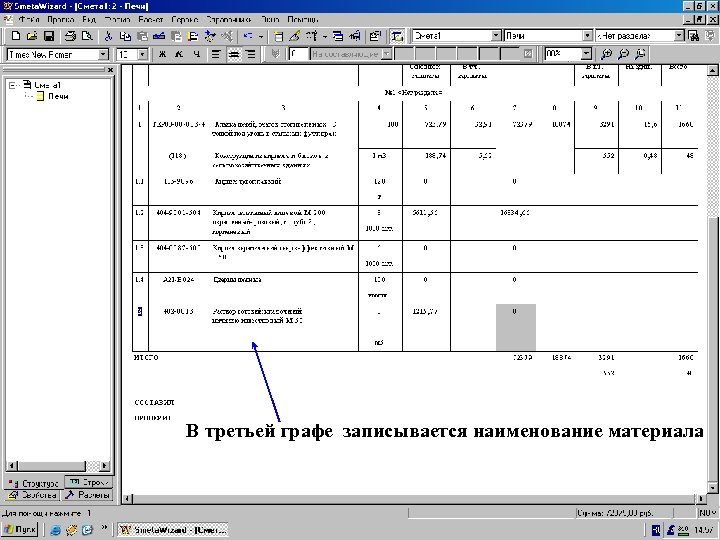Open the undo history dropdown arrow
The width and height of the screenshot is (720, 540).
click(x=261, y=36)
